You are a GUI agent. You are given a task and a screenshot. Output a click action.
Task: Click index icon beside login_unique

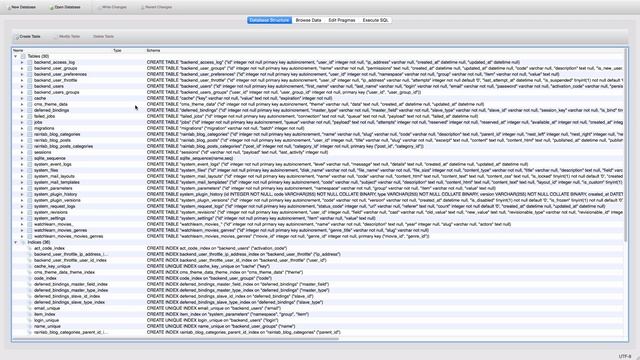pyautogui.click(x=30, y=320)
